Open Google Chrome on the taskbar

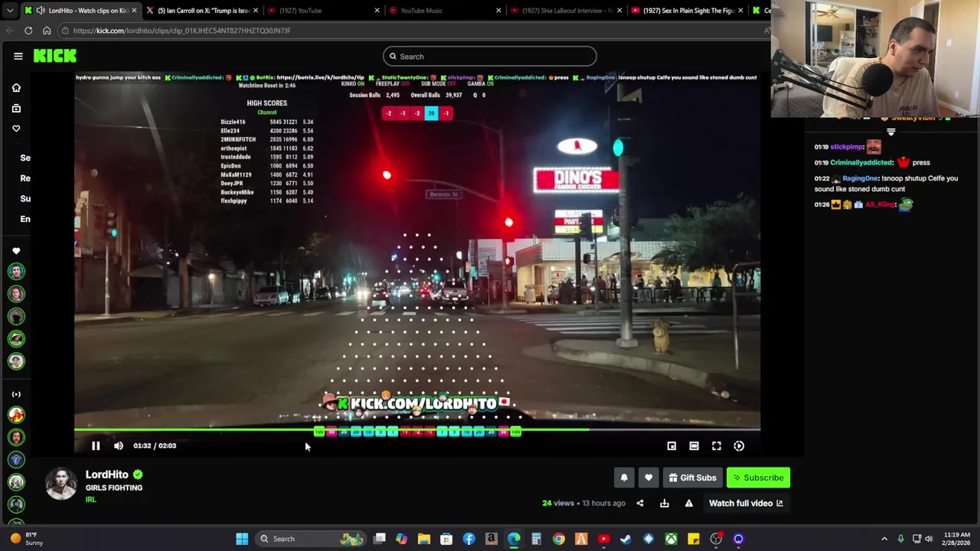point(559,539)
